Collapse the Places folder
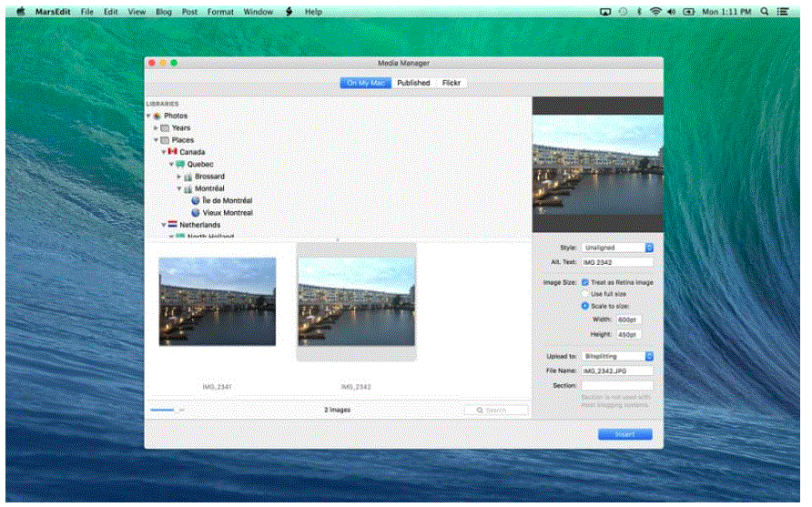 [x=156, y=140]
